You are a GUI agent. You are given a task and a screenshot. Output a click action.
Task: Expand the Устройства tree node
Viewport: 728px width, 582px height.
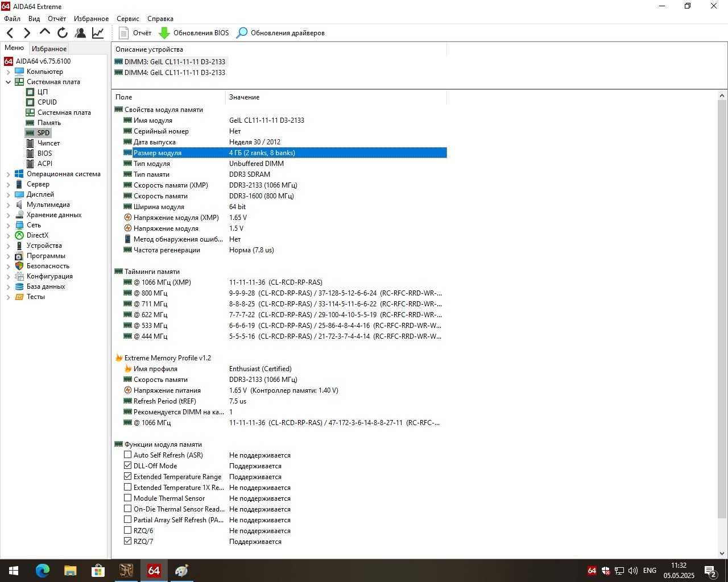click(x=8, y=246)
